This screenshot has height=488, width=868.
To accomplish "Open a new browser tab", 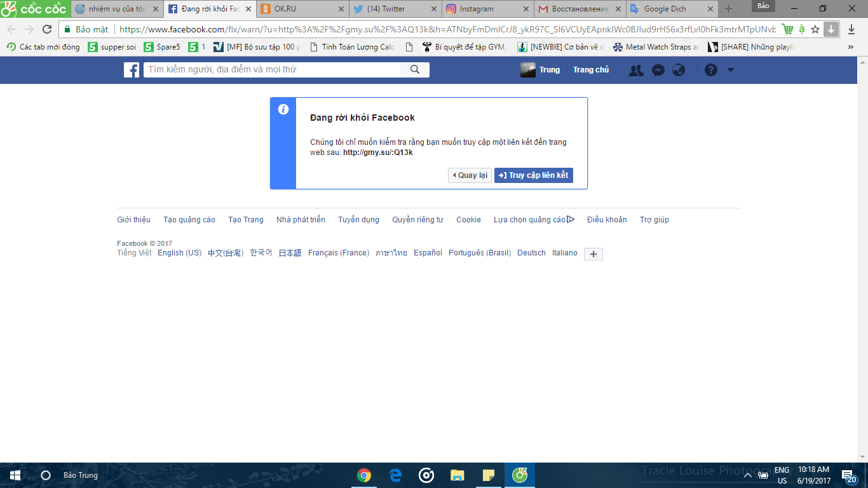I will pos(729,9).
